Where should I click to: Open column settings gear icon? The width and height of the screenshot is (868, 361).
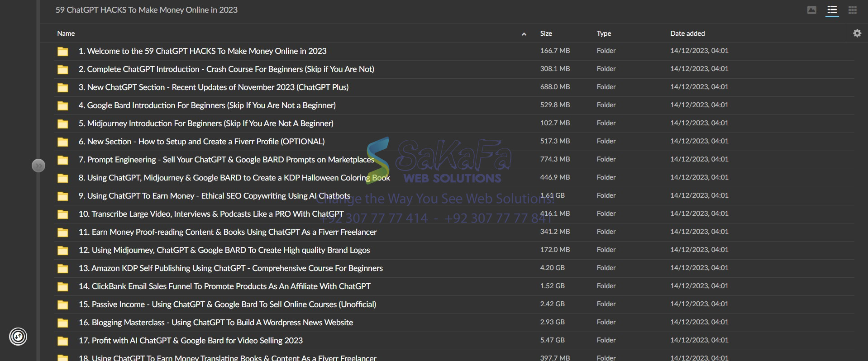pyautogui.click(x=857, y=33)
